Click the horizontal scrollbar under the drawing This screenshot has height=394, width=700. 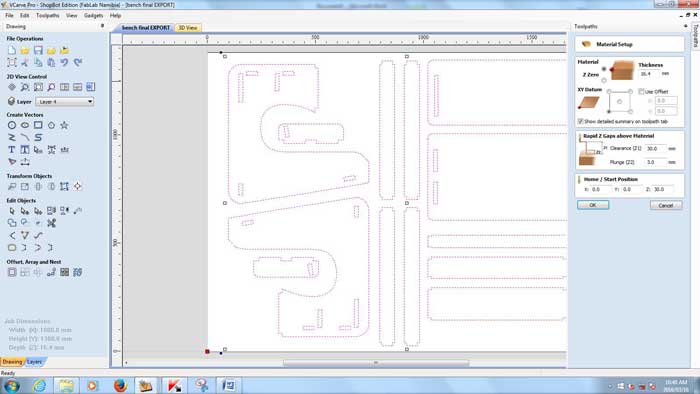pyautogui.click(x=375, y=363)
